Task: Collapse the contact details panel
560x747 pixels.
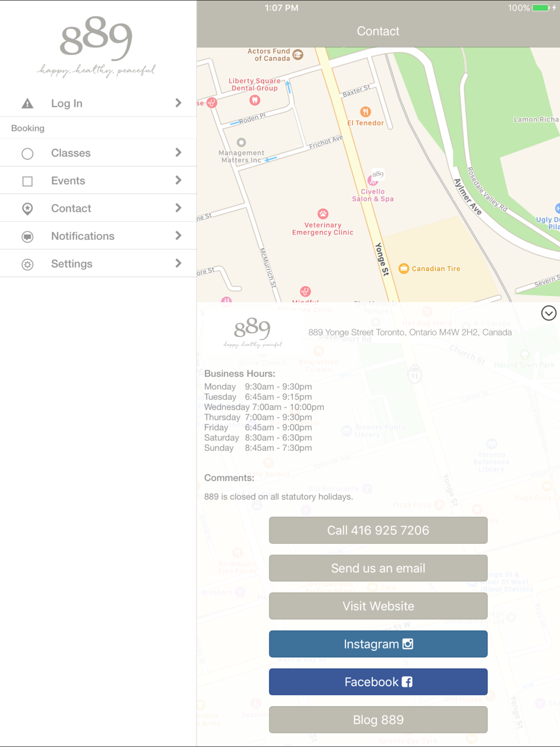Action: pyautogui.click(x=549, y=313)
